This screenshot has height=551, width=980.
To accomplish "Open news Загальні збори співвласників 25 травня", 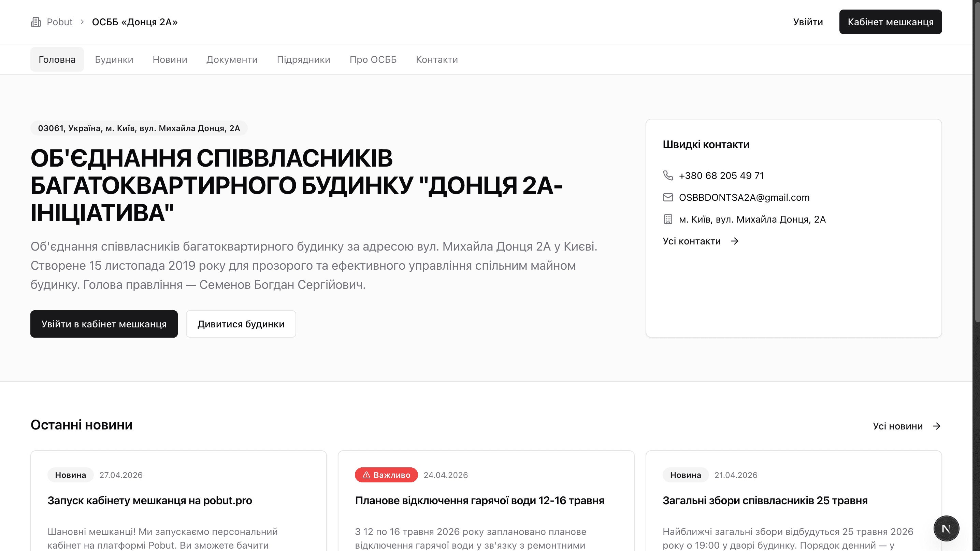I will (765, 501).
